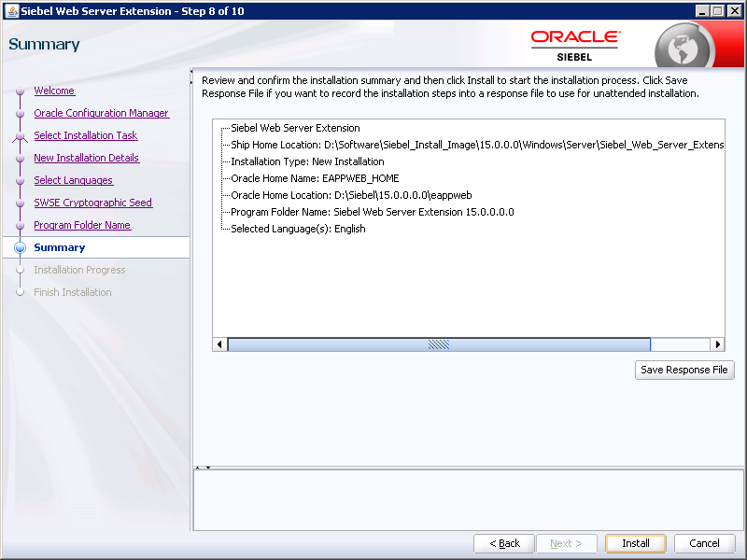
Task: Click the message pane collapse arrows
Action: pyautogui.click(x=203, y=468)
